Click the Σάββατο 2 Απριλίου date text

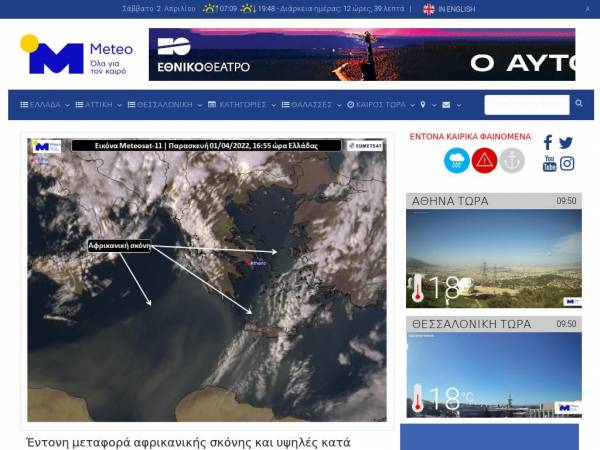click(x=159, y=8)
